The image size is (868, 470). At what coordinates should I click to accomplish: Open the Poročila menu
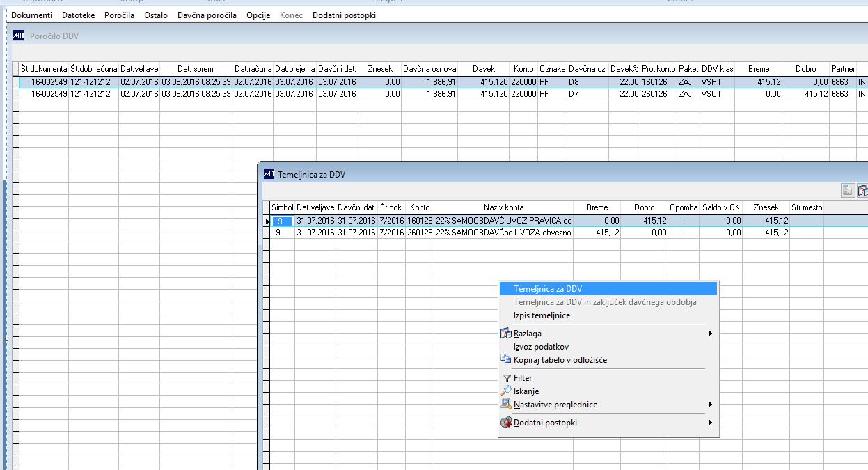(x=119, y=15)
